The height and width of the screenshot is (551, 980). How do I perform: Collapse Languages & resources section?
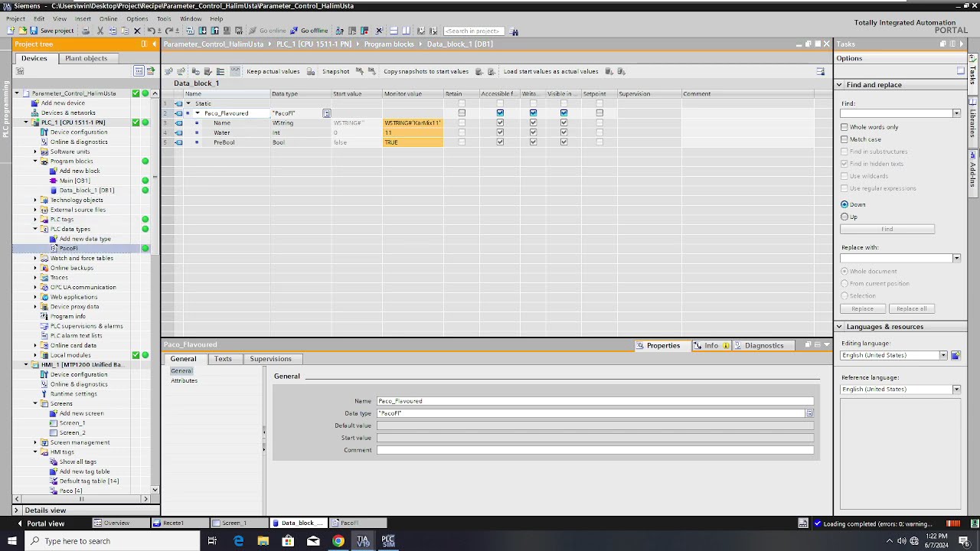tap(839, 327)
